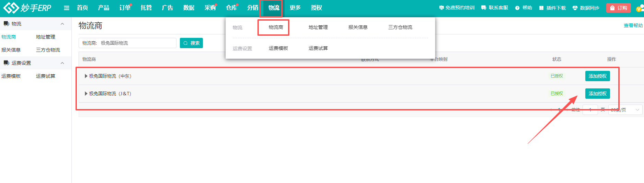
Task: Open 订单 in top navigation
Action: pos(125,8)
